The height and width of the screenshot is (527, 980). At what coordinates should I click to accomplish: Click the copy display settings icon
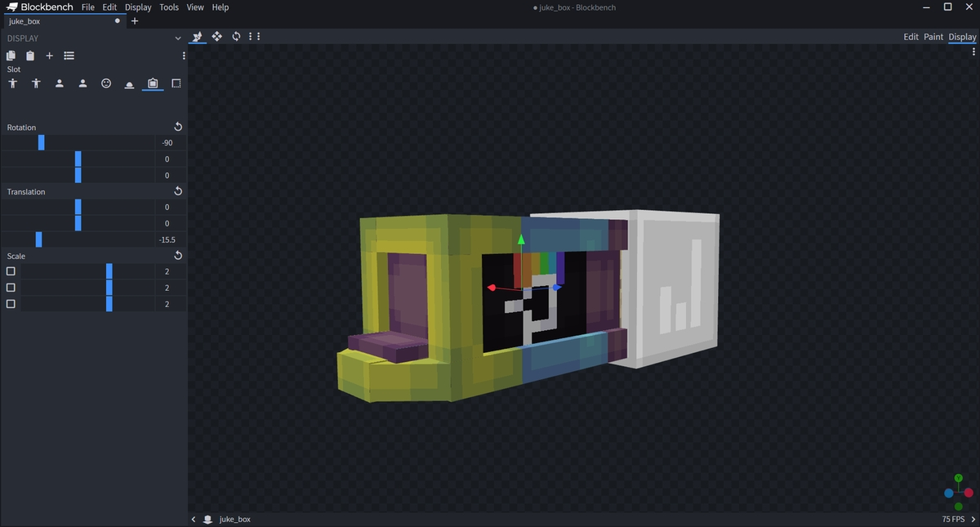coord(11,56)
